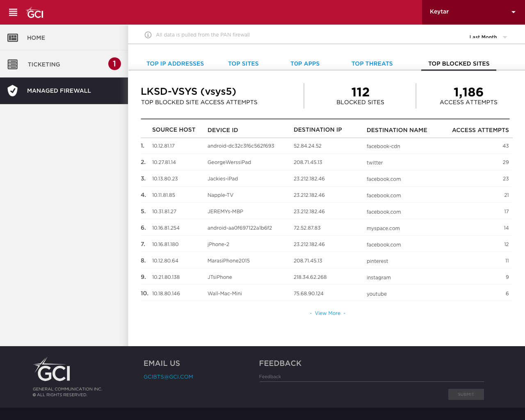Open the Ticketing sidebar item
The image size is (525, 420).
[64, 64]
